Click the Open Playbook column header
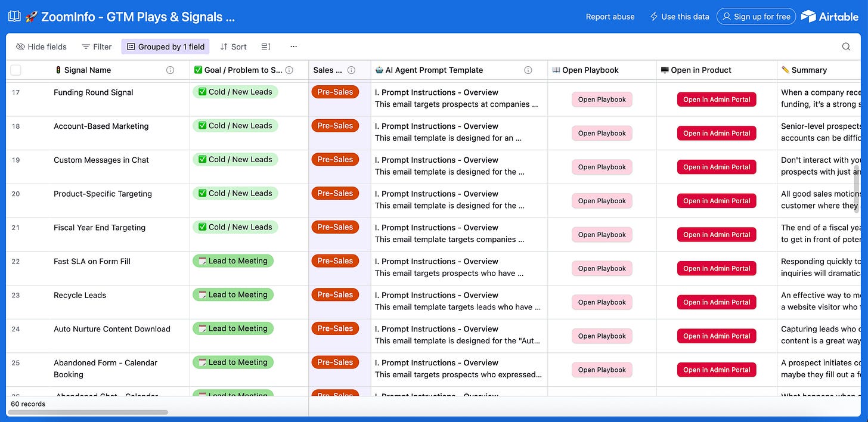 (602, 70)
